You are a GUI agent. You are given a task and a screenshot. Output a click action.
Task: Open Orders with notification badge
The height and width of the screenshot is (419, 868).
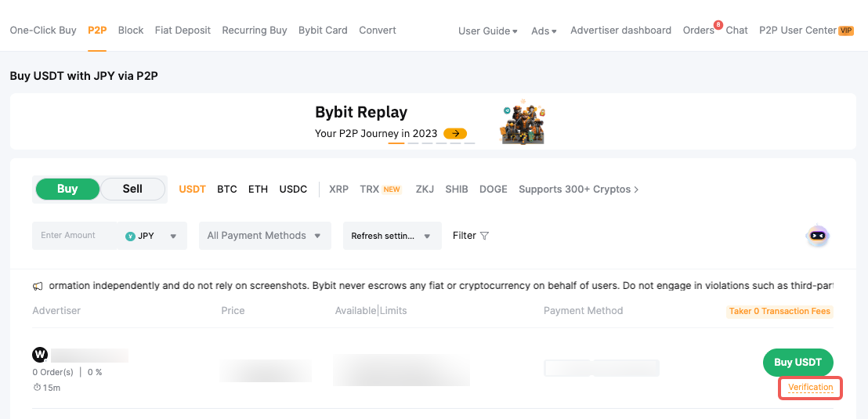(698, 31)
